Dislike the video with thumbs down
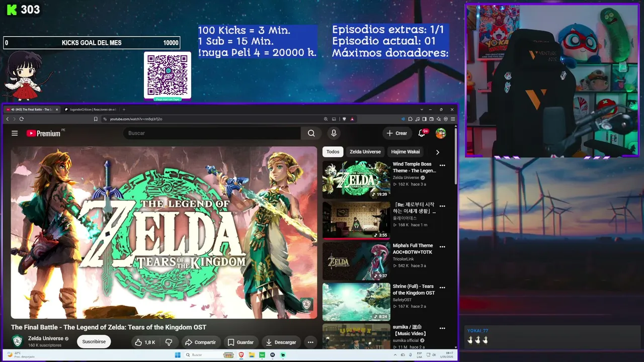The width and height of the screenshot is (644, 362). click(169, 342)
